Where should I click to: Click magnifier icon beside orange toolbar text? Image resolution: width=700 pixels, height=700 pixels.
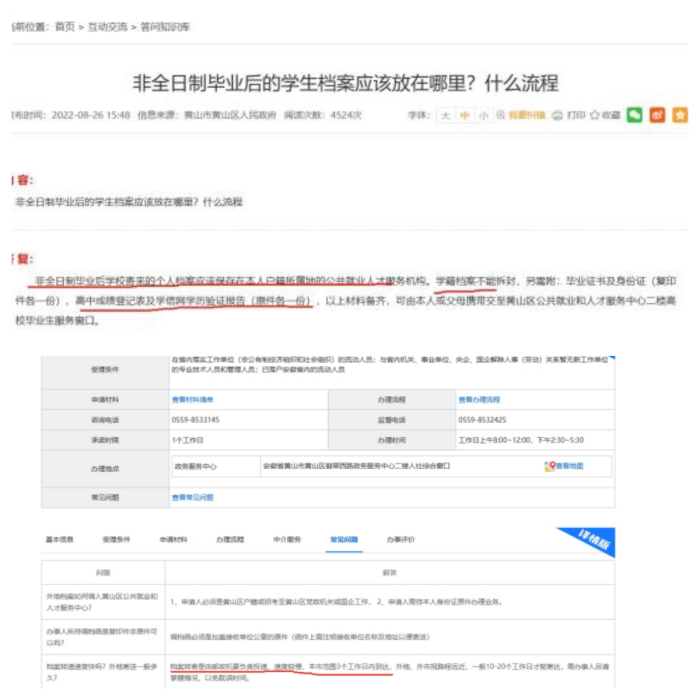coord(501,115)
